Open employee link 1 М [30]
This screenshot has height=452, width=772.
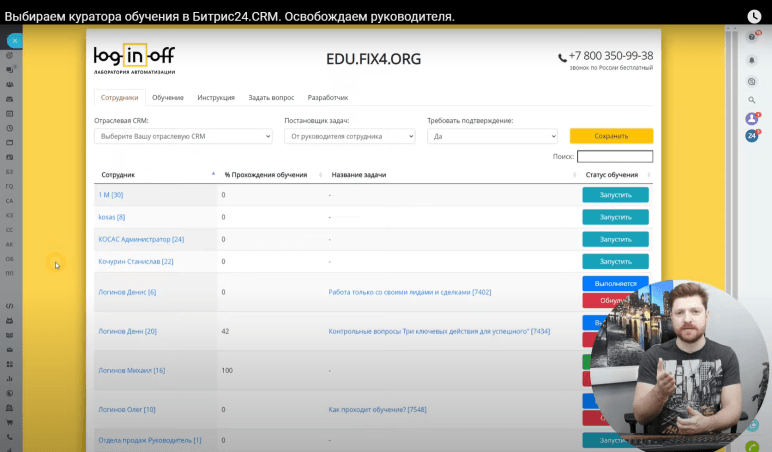(x=111, y=195)
